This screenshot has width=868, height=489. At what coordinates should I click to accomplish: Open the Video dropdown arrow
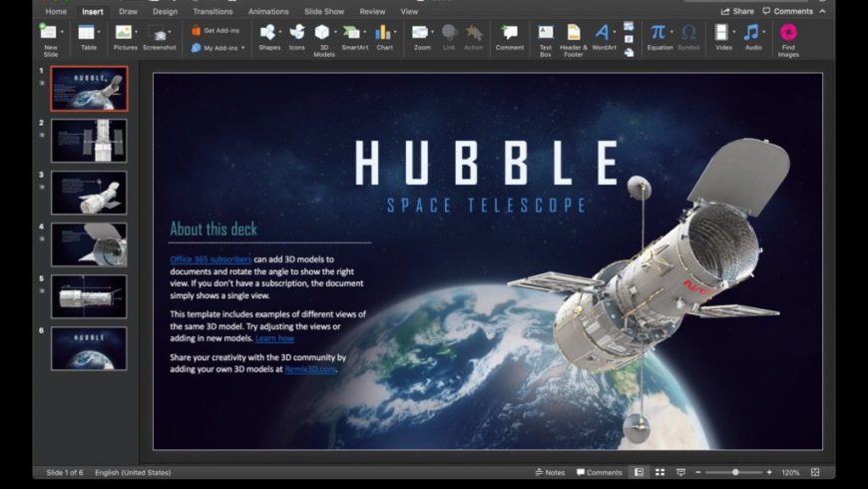[733, 32]
